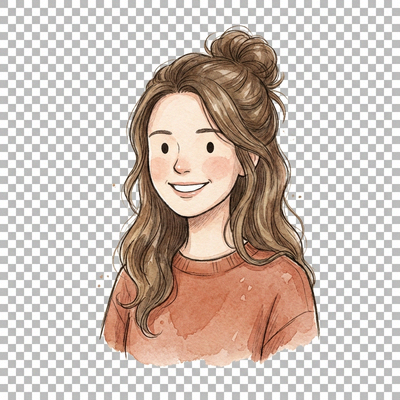Select the girl's right black eye

(x=210, y=147)
